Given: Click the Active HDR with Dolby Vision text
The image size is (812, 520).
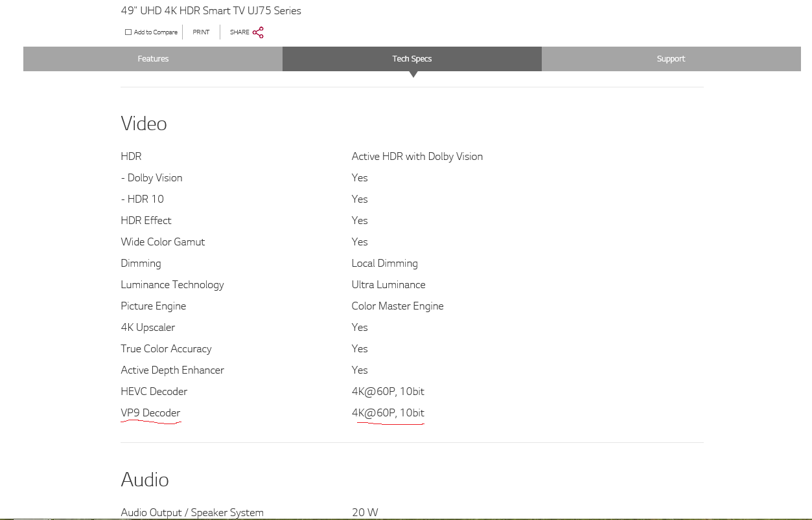Looking at the screenshot, I should 417,157.
